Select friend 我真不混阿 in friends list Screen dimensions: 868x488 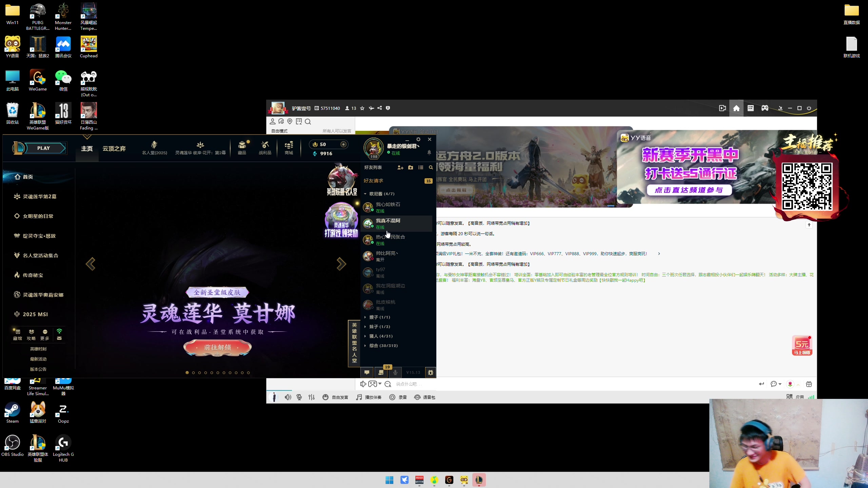397,224
